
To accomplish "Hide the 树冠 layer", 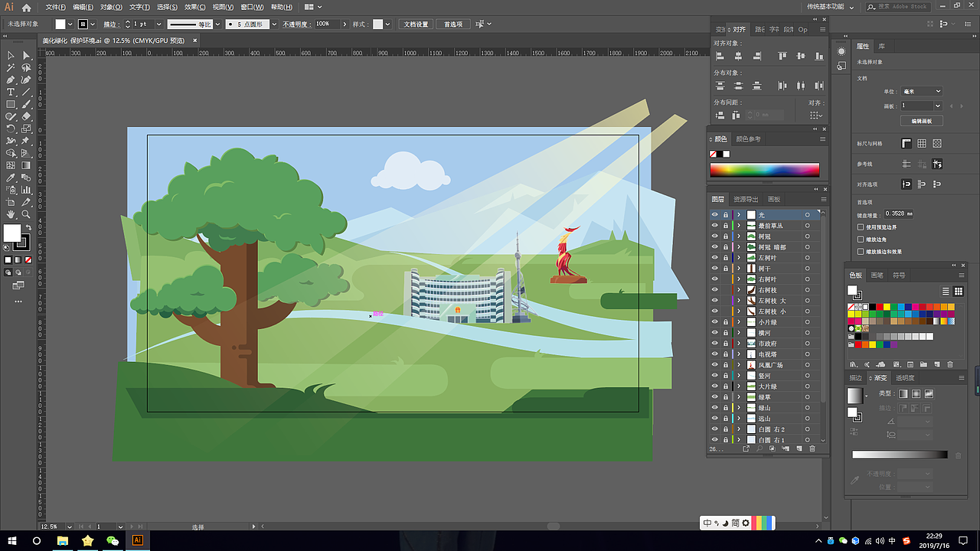I will coord(714,236).
